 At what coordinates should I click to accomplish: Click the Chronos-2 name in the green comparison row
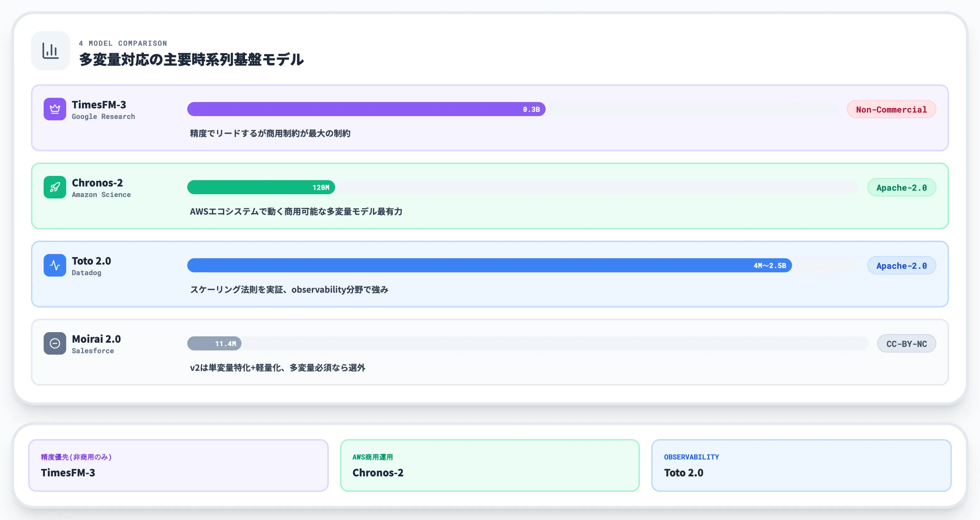click(x=98, y=183)
